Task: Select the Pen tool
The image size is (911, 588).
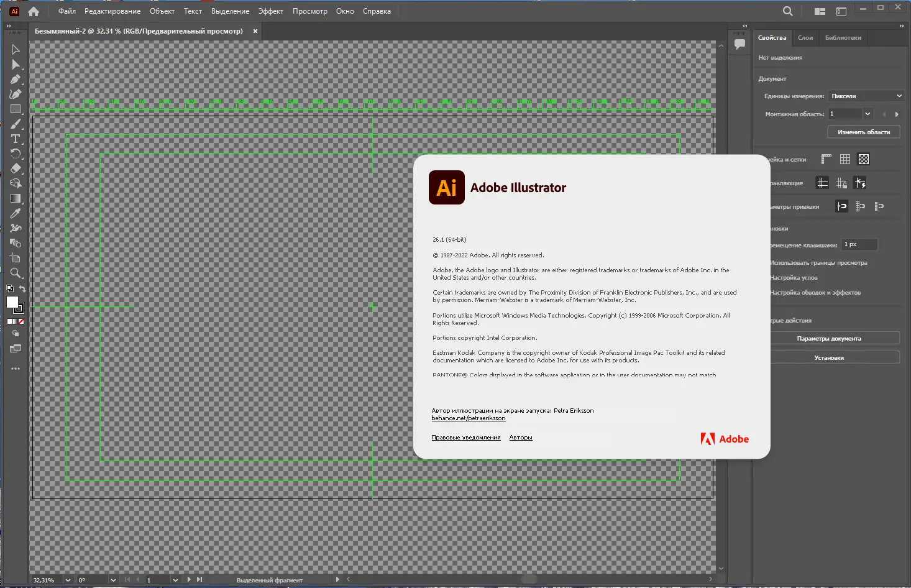Action: pos(16,79)
